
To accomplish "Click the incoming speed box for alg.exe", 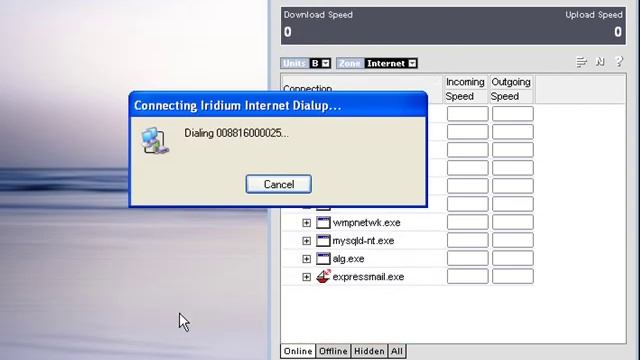I will click(x=467, y=258).
